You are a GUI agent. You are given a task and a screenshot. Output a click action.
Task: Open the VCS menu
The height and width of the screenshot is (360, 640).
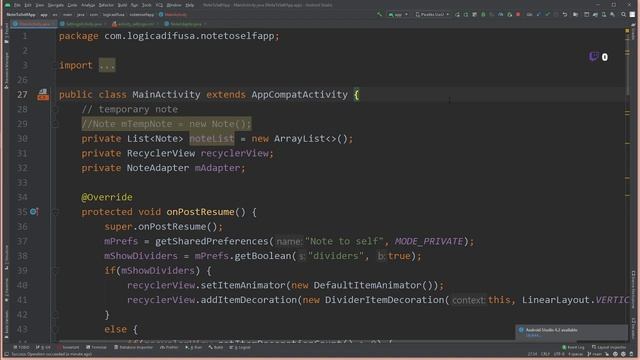(159, 5)
